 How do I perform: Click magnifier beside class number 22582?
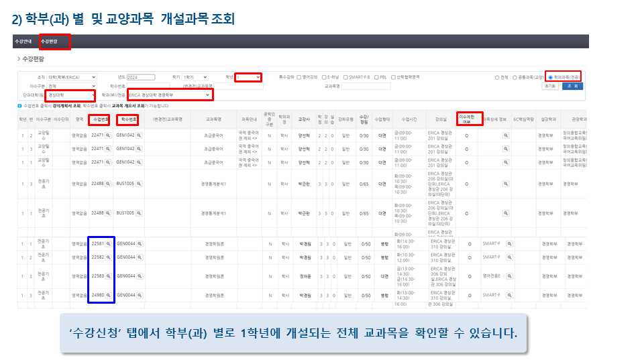(x=108, y=257)
